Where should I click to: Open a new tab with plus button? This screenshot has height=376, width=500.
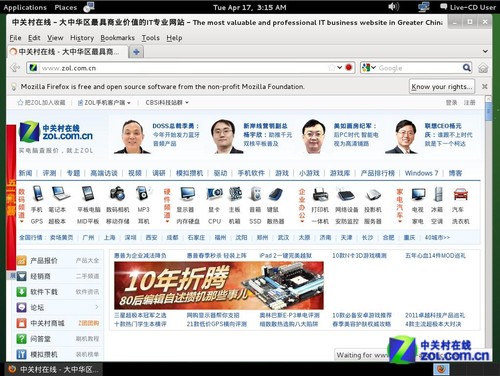coord(136,52)
